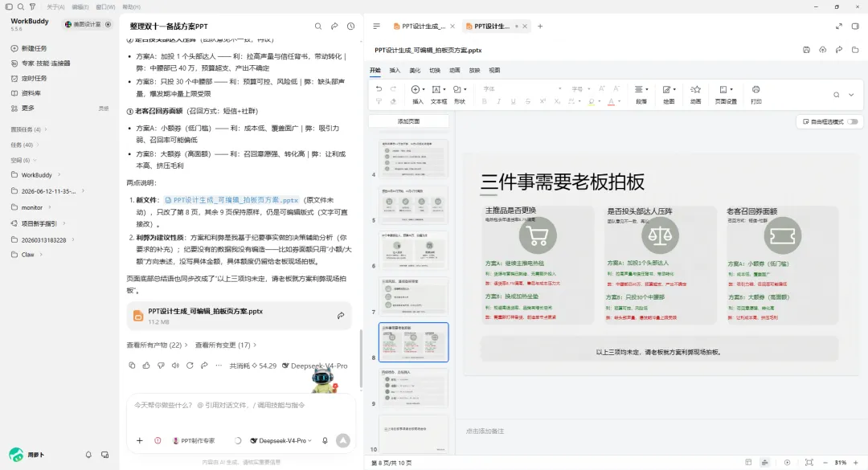Expand the 任务 (40) section
The width and height of the screenshot is (868, 470).
pos(25,145)
